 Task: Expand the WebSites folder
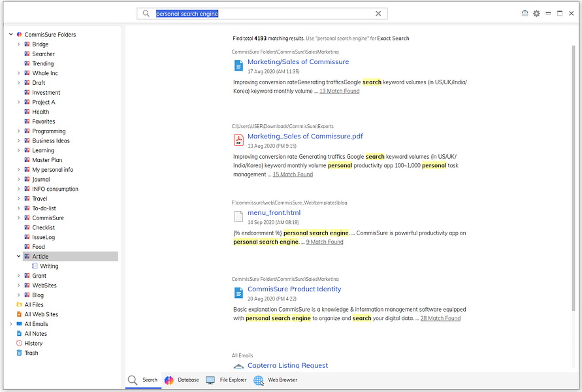tap(18, 285)
